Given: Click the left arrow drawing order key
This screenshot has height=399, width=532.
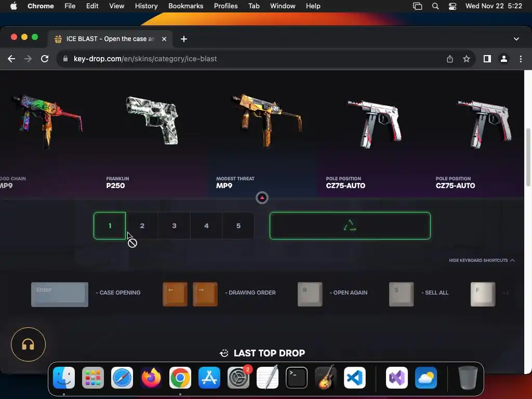Looking at the screenshot, I should coord(175,294).
